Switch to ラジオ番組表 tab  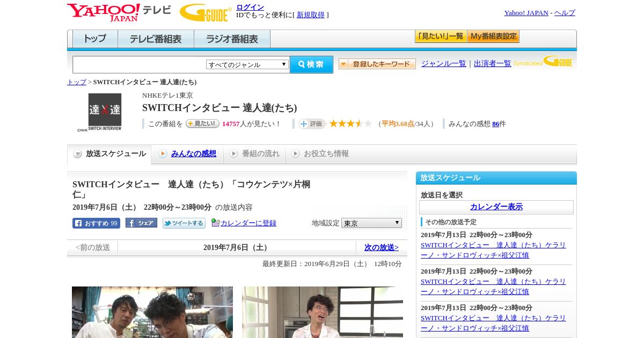point(232,39)
